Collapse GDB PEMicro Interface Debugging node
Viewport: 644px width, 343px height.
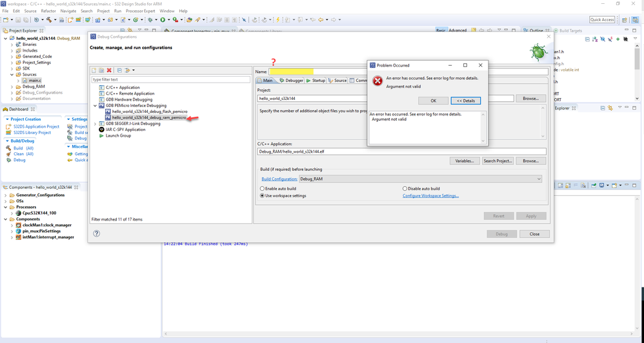coord(96,106)
